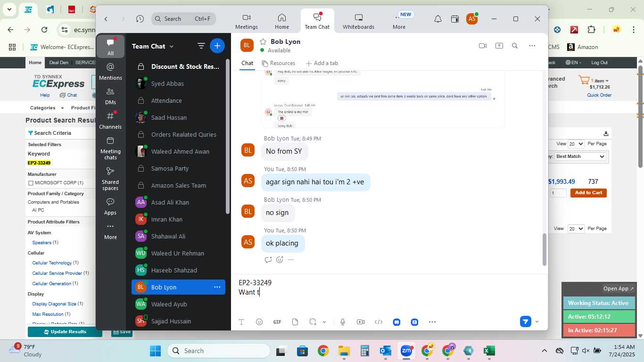The image size is (644, 362).
Task: Click the screenshot capture icon
Action: click(x=313, y=322)
